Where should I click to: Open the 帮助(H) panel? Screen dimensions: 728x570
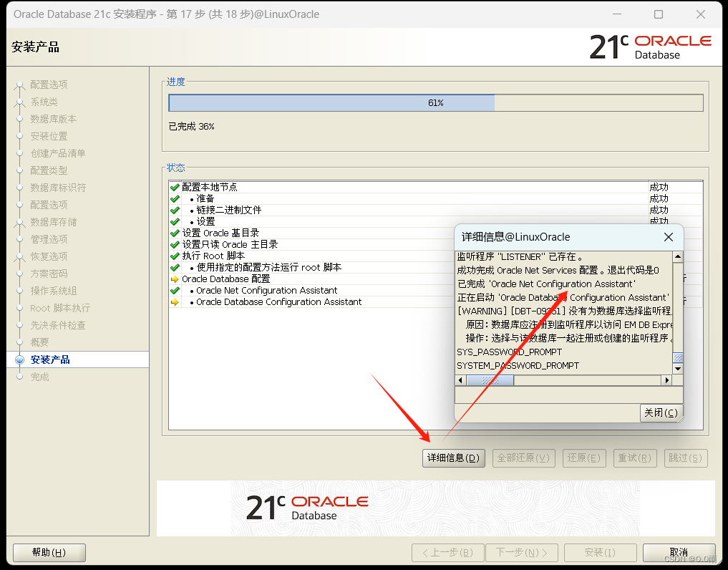coord(49,552)
